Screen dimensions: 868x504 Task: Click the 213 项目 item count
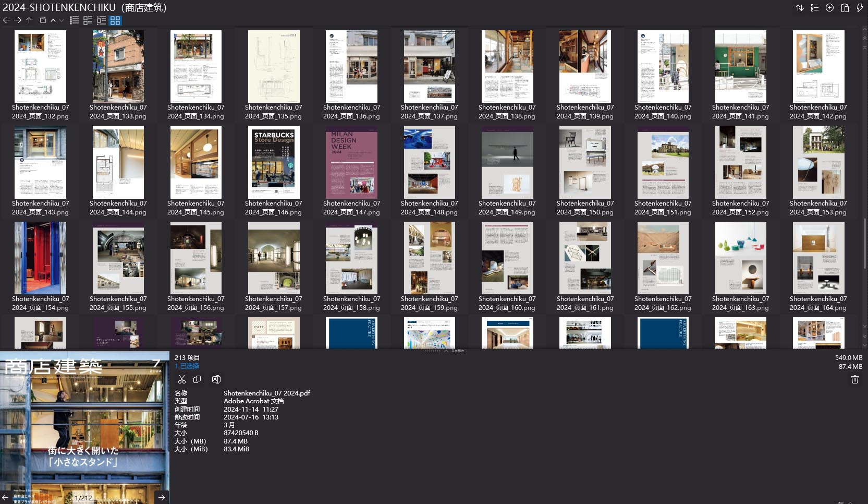coord(187,357)
